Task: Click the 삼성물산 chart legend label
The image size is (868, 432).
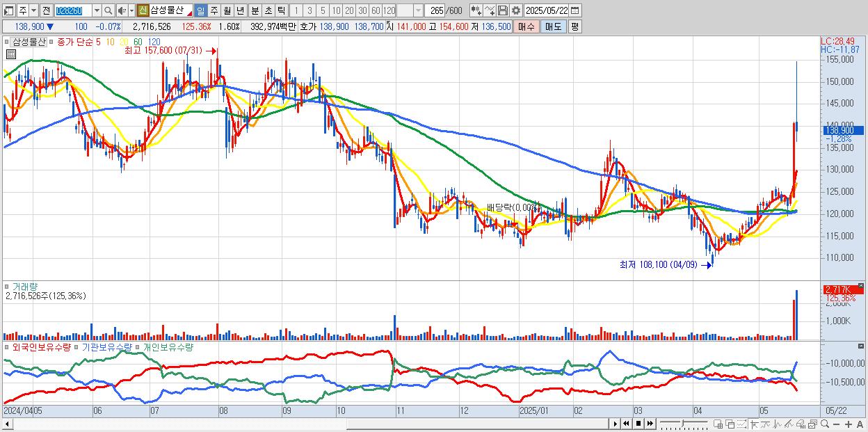Action: 29,42
